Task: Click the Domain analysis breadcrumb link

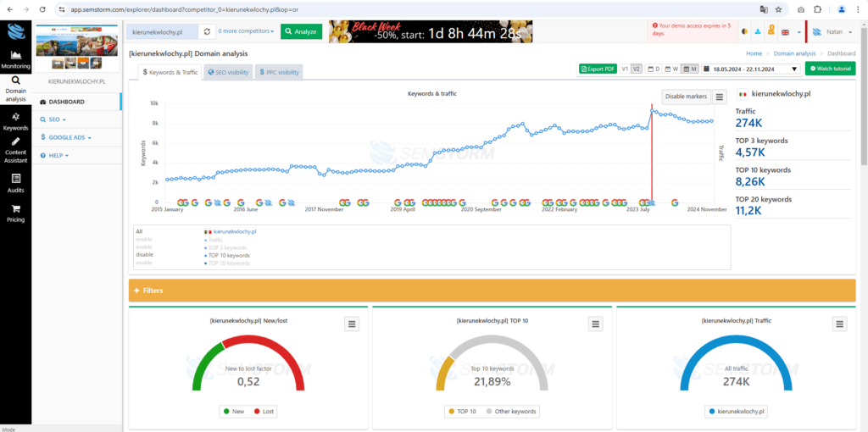Action: pos(793,53)
